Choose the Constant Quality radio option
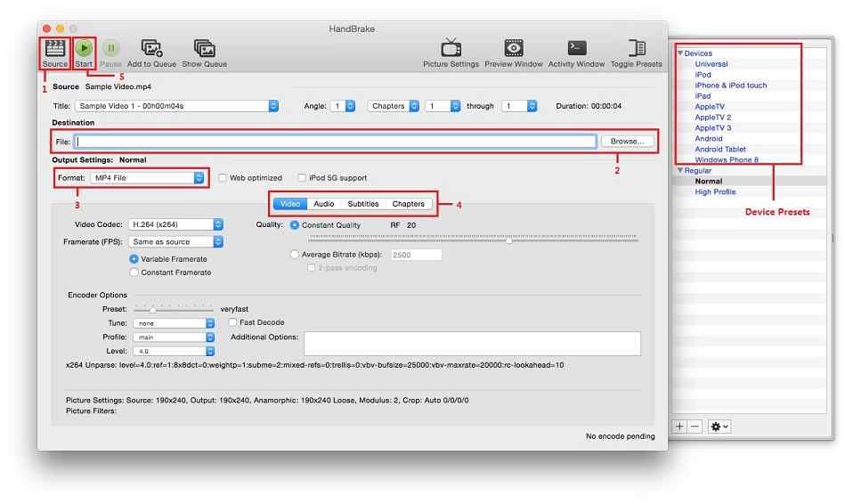Screen dimensions: 845x504 (294, 225)
